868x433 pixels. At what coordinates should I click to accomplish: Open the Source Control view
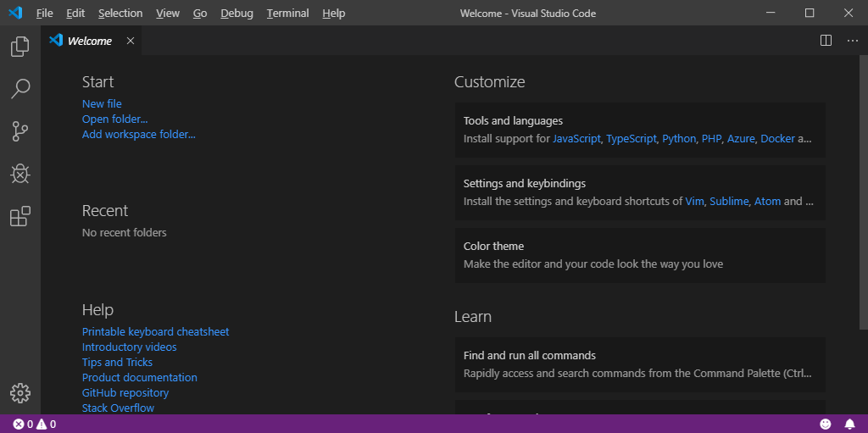tap(20, 131)
